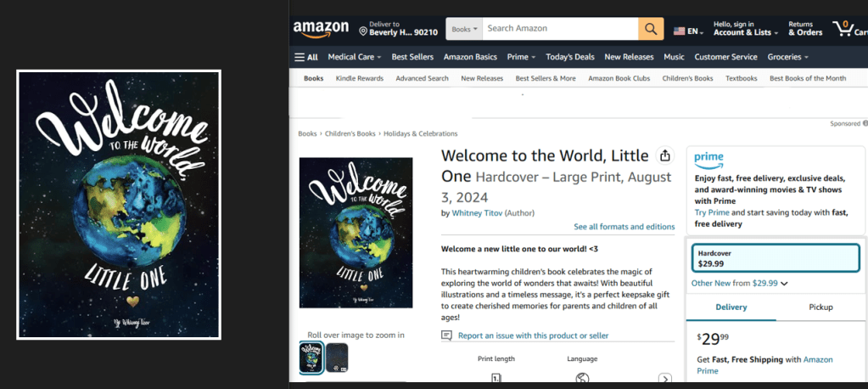Click the Whitney Titov author link

click(x=477, y=213)
